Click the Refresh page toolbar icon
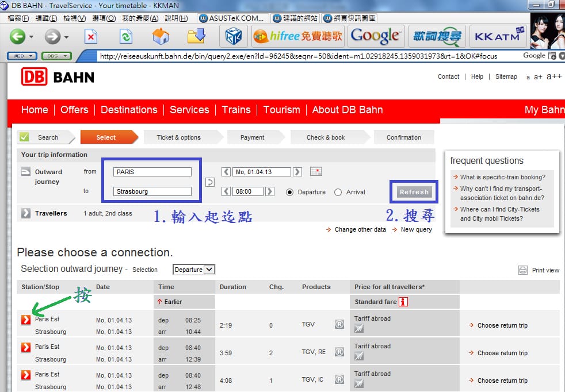This screenshot has width=565, height=392. (126, 37)
